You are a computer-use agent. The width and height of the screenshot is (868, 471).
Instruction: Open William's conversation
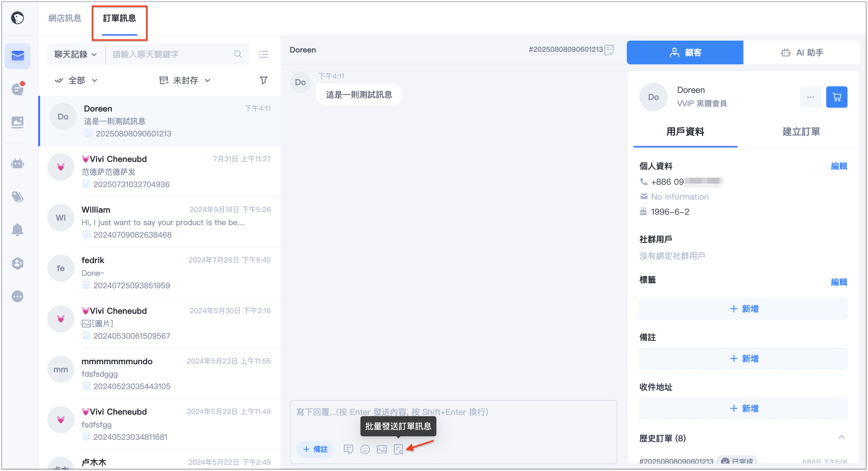point(160,222)
